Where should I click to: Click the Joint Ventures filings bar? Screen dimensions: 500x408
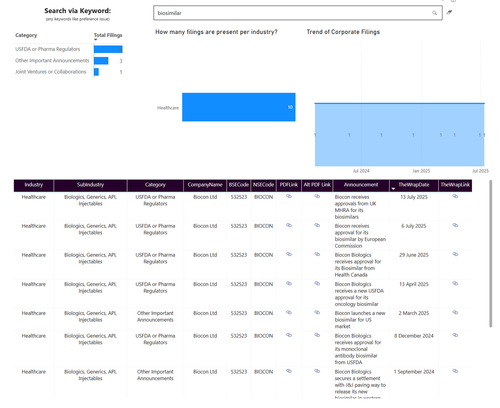pos(96,72)
